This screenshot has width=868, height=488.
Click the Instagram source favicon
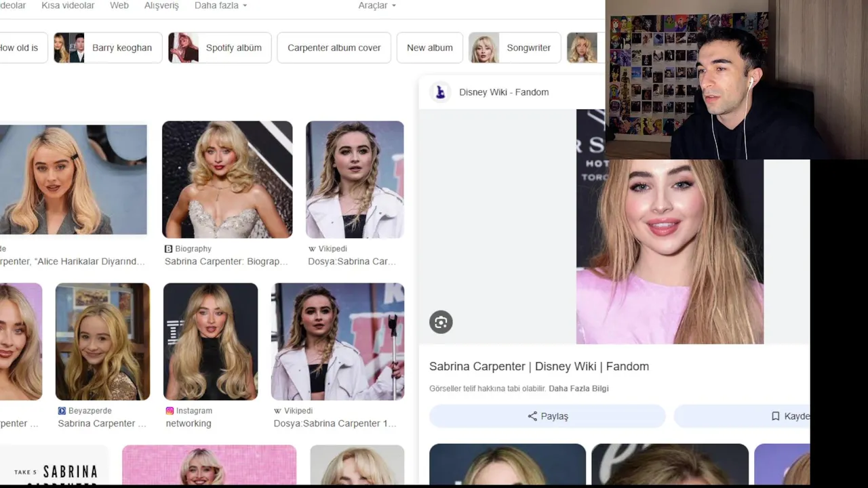(x=170, y=411)
